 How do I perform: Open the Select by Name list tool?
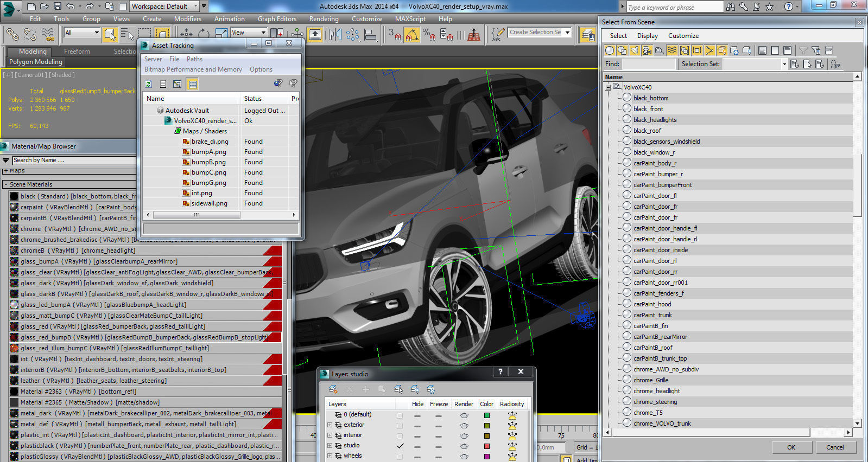tap(127, 34)
